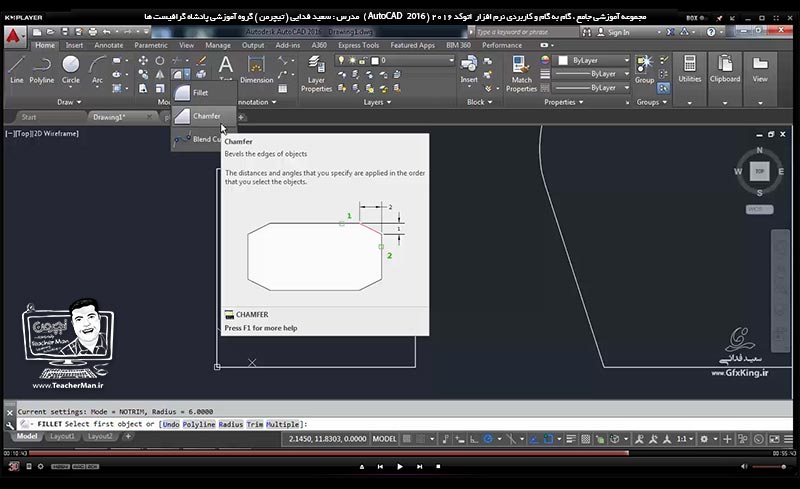The width and height of the screenshot is (800, 489).
Task: Switch to the Parametric ribbon tab
Action: pos(151,45)
